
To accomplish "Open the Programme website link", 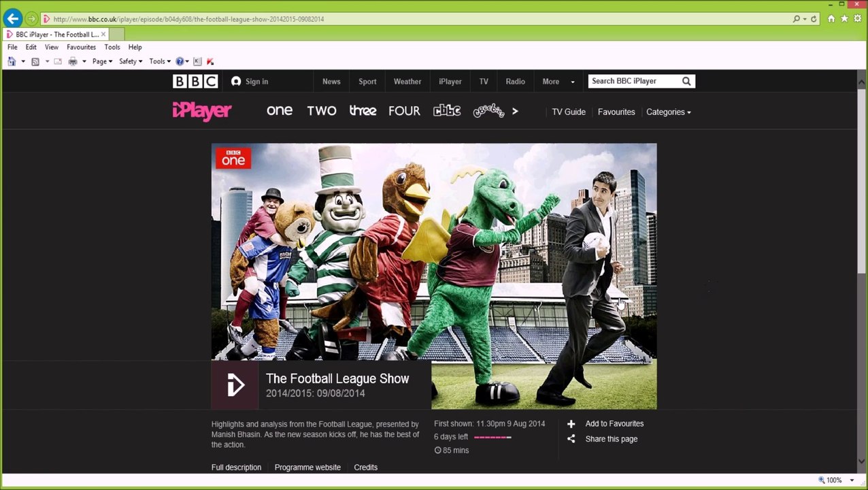I will point(307,468).
